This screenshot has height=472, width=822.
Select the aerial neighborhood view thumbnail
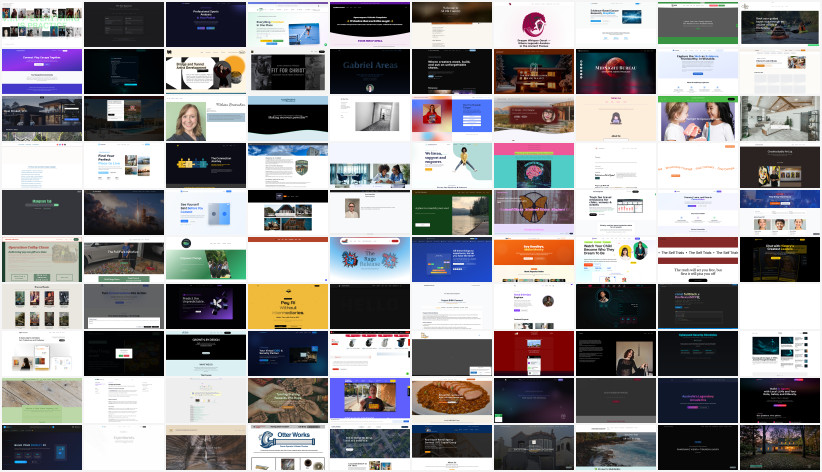tap(370, 447)
